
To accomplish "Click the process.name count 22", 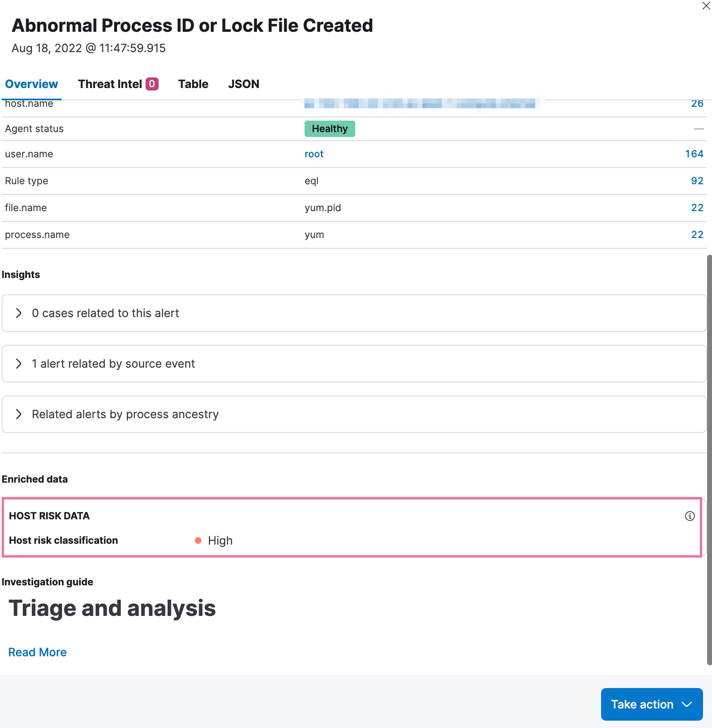I will click(x=697, y=235).
